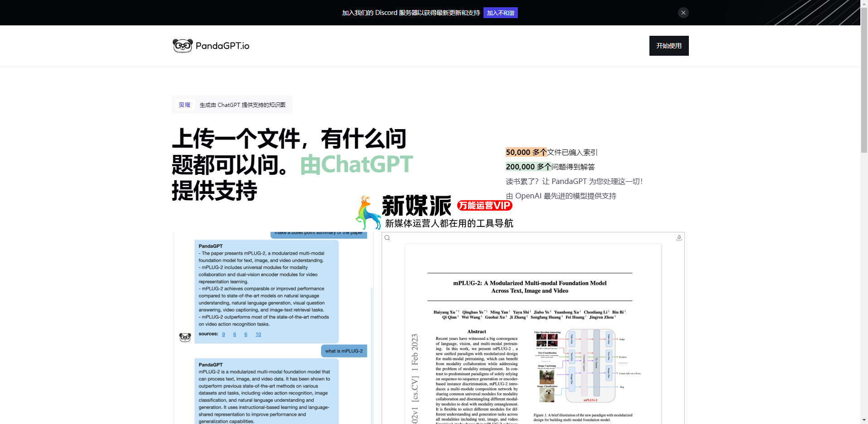868x424 pixels.
Task: Click the vertical page scrollbar thumb
Action: (864, 80)
